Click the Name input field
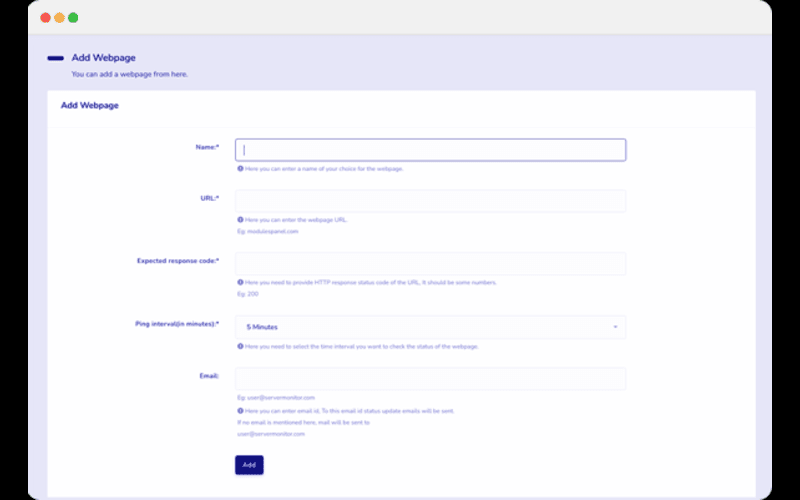 pyautogui.click(x=430, y=150)
